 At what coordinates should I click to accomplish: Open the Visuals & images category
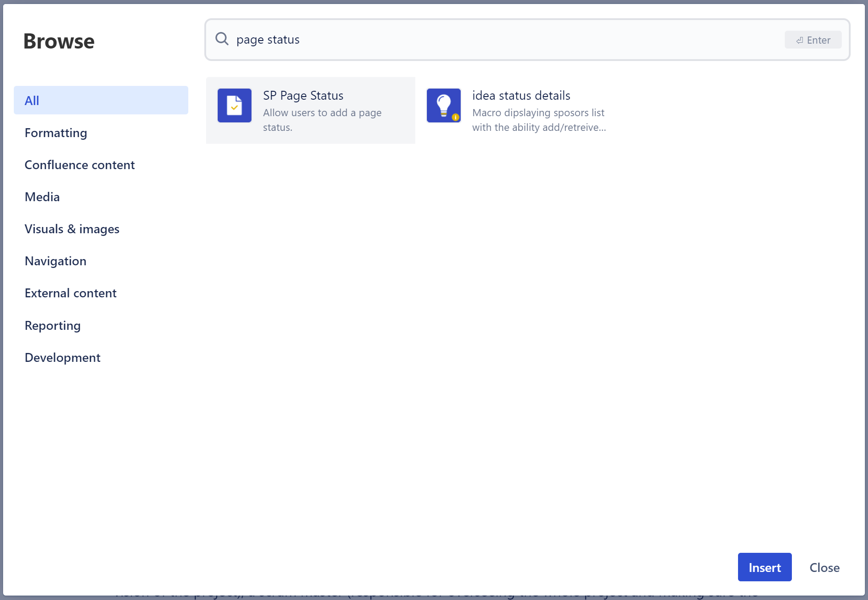[101, 229]
